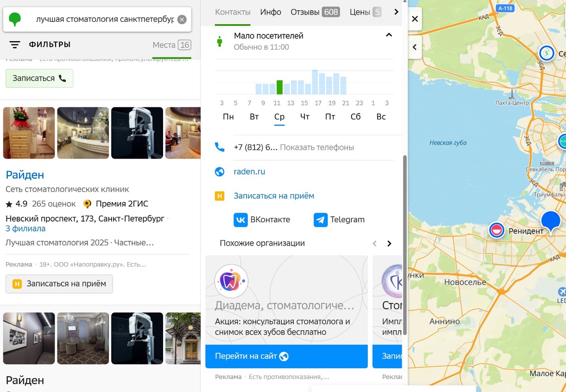This screenshot has height=392, width=566.
Task: Select Пт in the visitor chart
Action: point(330,117)
